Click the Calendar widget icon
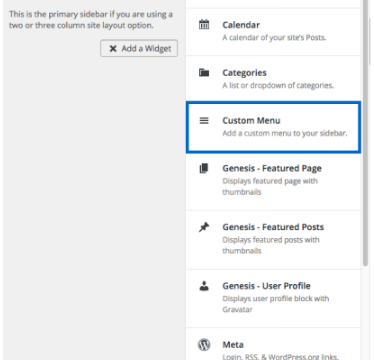Viewport: 374px width, 360px height. point(204,25)
